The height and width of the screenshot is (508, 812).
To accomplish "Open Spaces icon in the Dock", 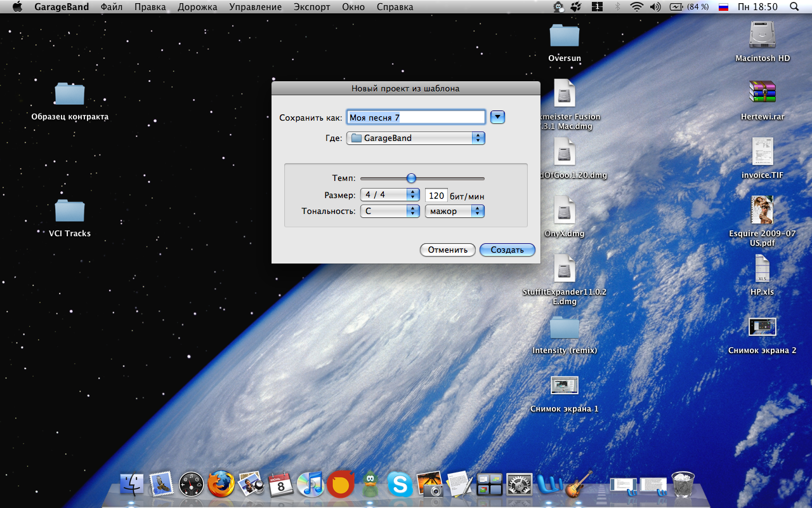I will pos(489,485).
